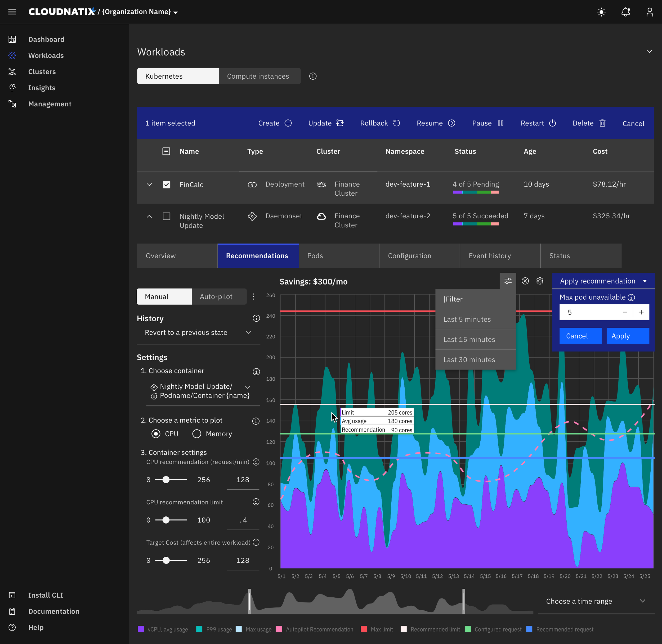Toggle the header select-all checkbox
The width and height of the screenshot is (662, 644).
166,151
